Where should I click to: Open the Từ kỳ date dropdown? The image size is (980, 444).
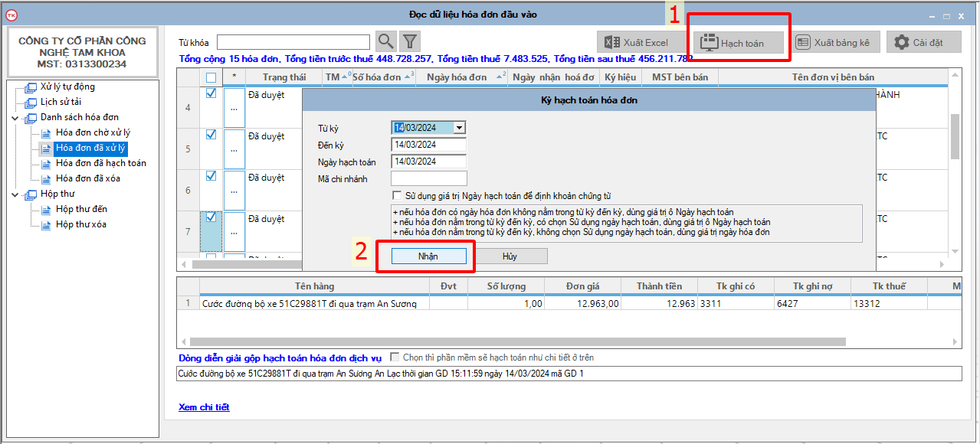tap(459, 128)
